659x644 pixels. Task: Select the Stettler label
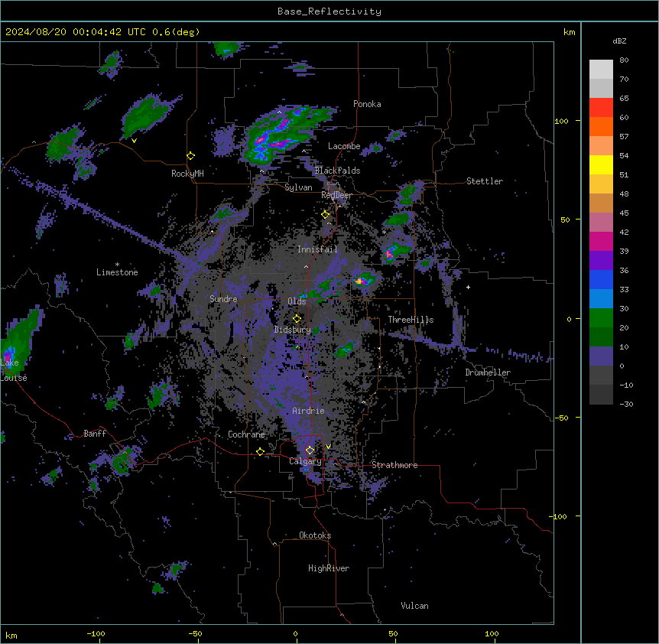click(485, 181)
